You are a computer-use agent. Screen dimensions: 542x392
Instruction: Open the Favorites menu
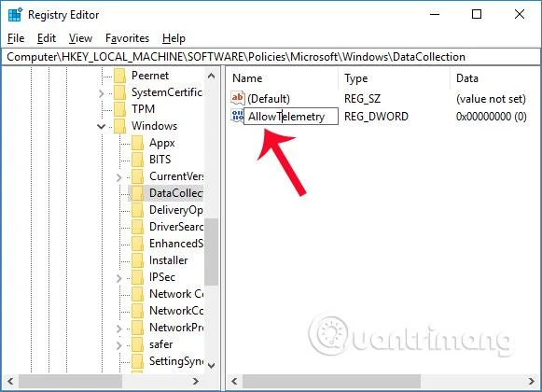click(x=127, y=38)
